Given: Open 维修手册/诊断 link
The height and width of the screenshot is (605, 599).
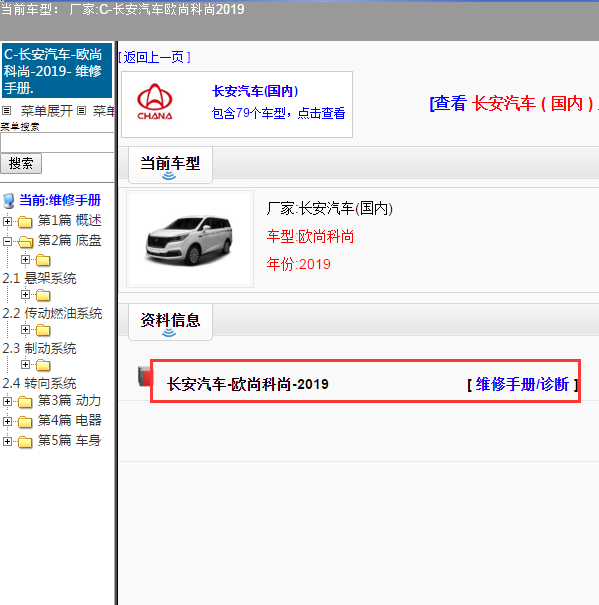Looking at the screenshot, I should coord(522,385).
